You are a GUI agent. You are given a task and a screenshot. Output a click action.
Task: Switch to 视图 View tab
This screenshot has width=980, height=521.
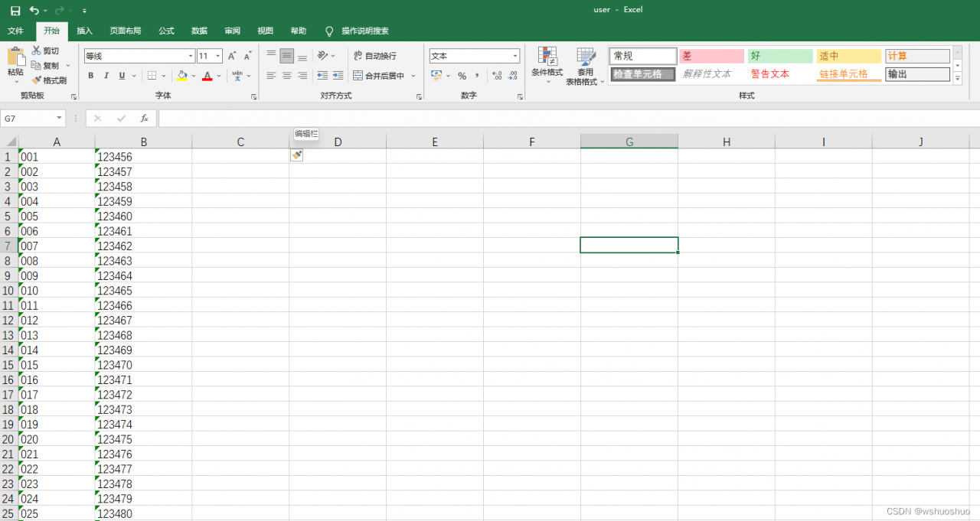(265, 31)
